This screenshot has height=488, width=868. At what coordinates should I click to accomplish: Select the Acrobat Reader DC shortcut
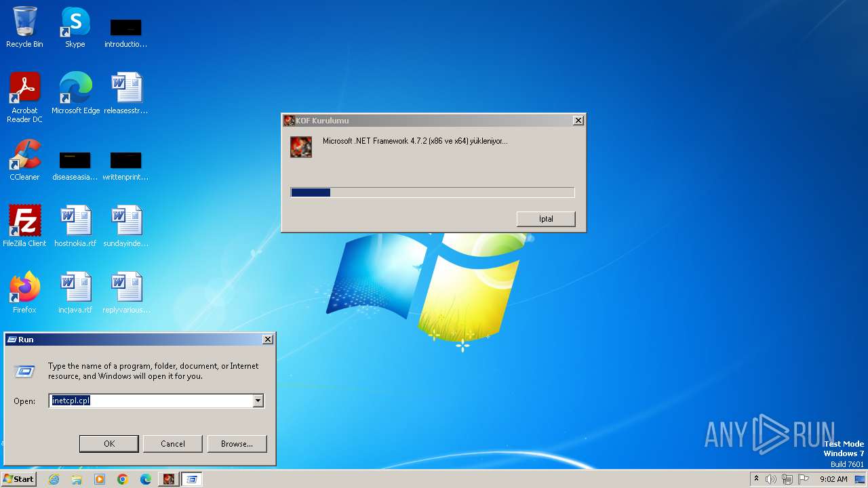[24, 98]
